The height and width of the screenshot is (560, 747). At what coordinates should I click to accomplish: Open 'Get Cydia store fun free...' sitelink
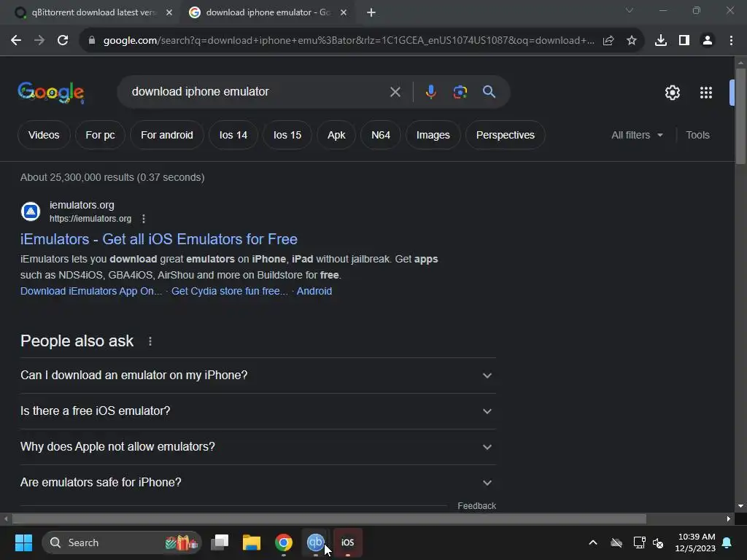230,291
